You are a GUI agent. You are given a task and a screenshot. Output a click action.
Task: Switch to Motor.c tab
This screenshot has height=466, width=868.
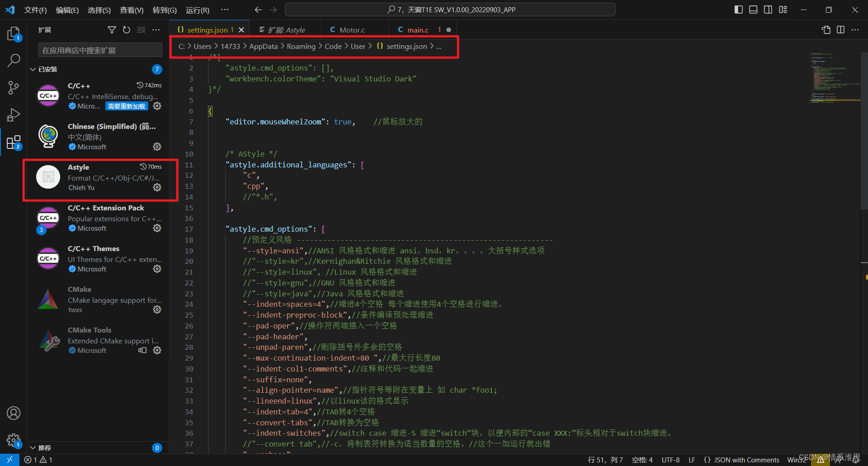(354, 30)
